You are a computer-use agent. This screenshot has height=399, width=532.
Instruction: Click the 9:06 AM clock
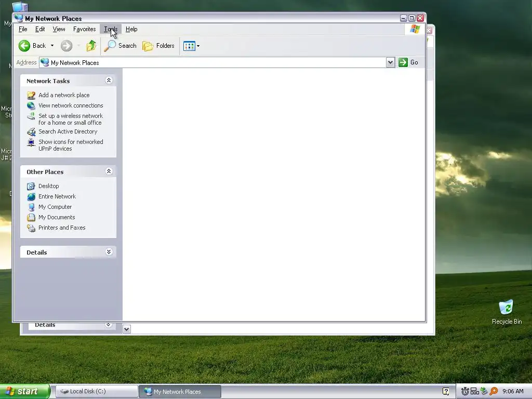513,391
